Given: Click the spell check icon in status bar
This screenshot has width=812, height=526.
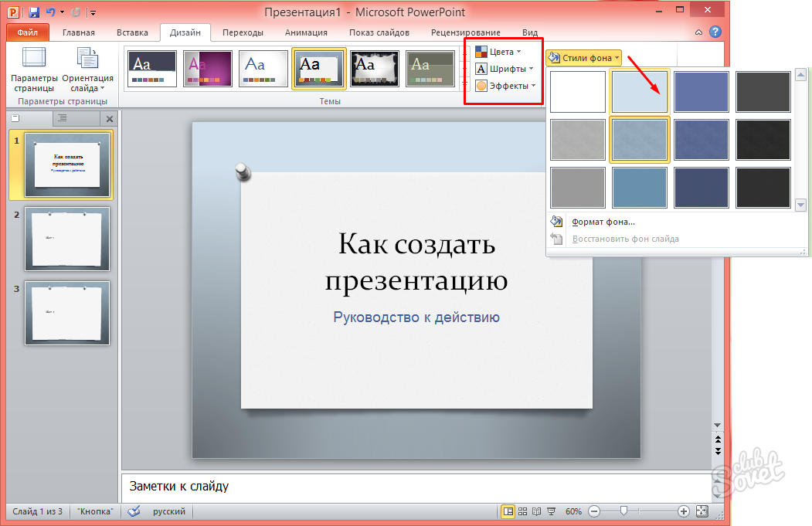Looking at the screenshot, I should tap(134, 511).
